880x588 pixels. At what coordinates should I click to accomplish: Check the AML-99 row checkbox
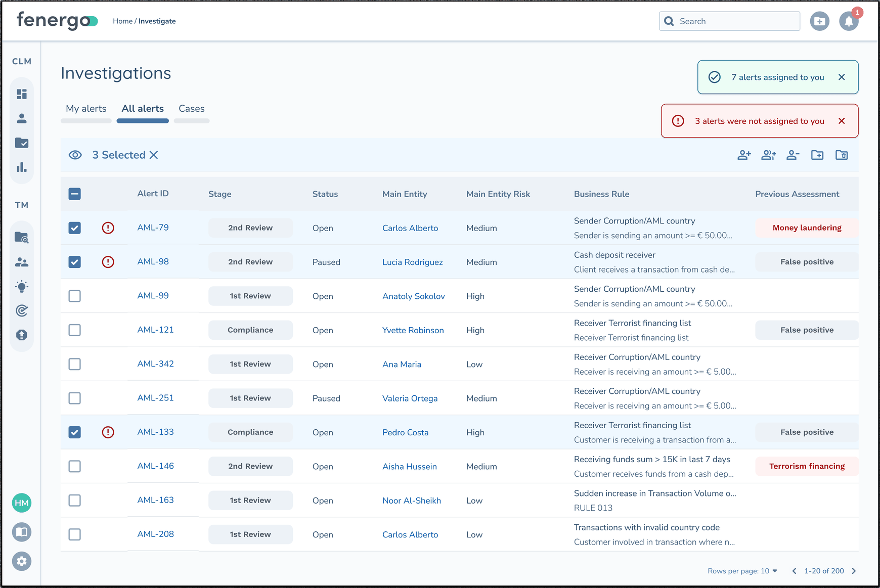[x=75, y=296]
